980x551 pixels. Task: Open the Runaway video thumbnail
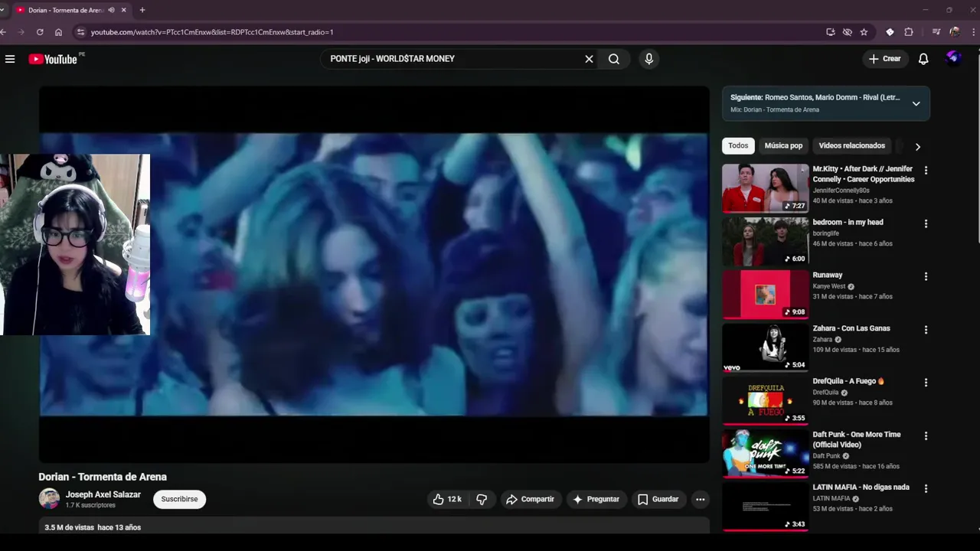pyautogui.click(x=765, y=294)
